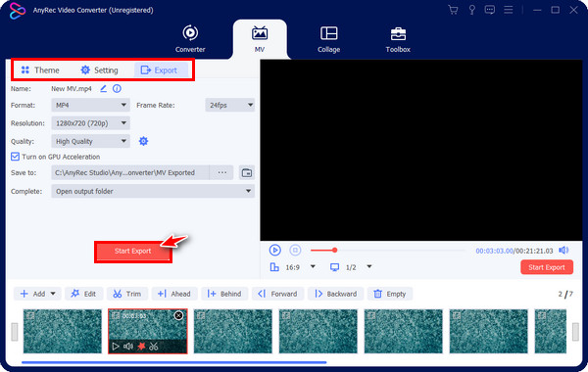This screenshot has height=372, width=588.
Task: Open the shopping cart purchase icon
Action: coord(453,10)
